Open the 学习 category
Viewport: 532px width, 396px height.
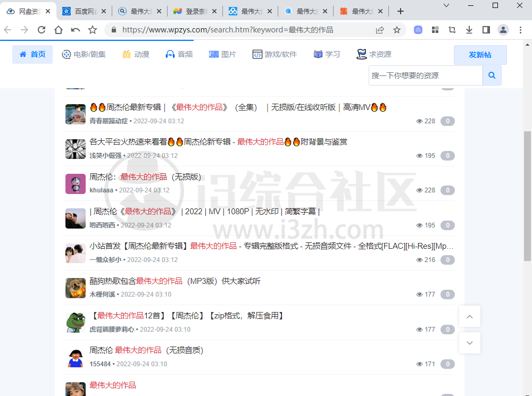(327, 54)
